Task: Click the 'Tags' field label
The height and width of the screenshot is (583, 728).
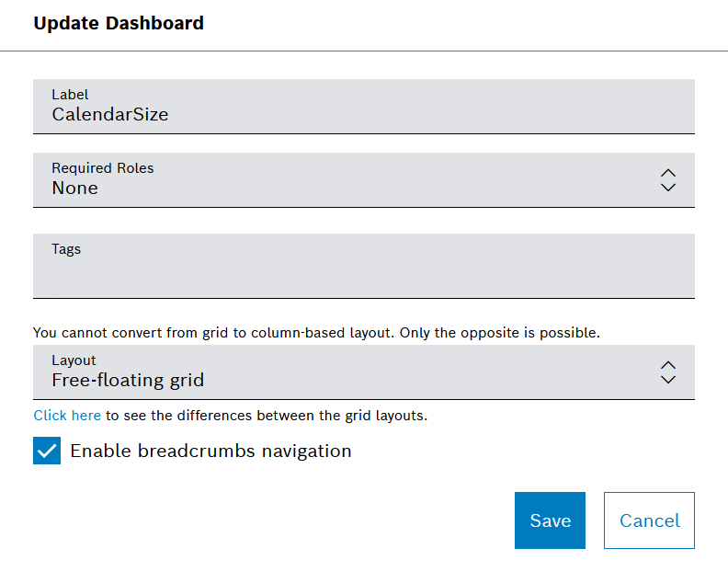Action: click(x=66, y=249)
